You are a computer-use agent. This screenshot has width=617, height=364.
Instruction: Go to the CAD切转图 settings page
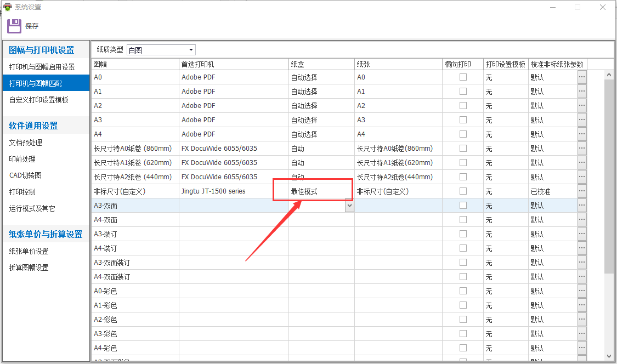26,175
